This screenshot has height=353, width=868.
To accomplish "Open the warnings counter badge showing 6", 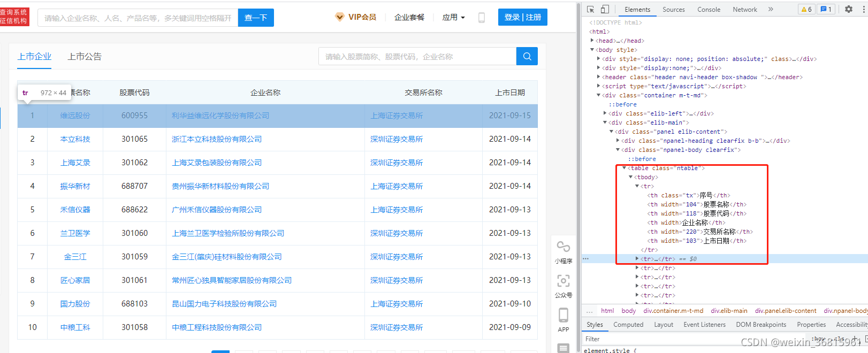I will point(806,9).
